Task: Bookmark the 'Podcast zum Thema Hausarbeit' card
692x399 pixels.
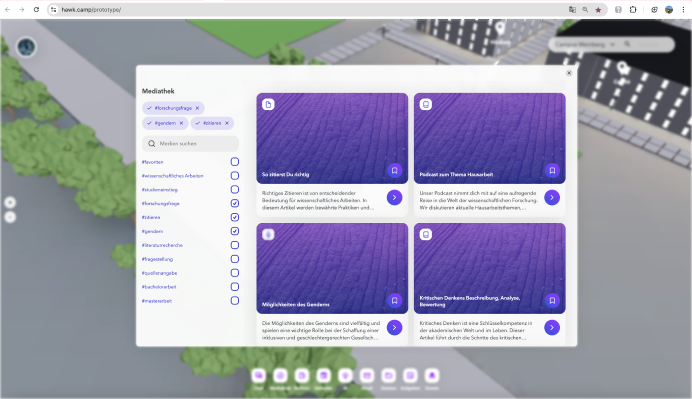Action: click(552, 170)
